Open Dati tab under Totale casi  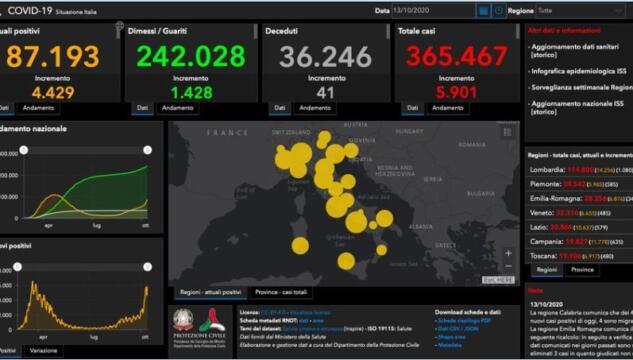coord(413,108)
